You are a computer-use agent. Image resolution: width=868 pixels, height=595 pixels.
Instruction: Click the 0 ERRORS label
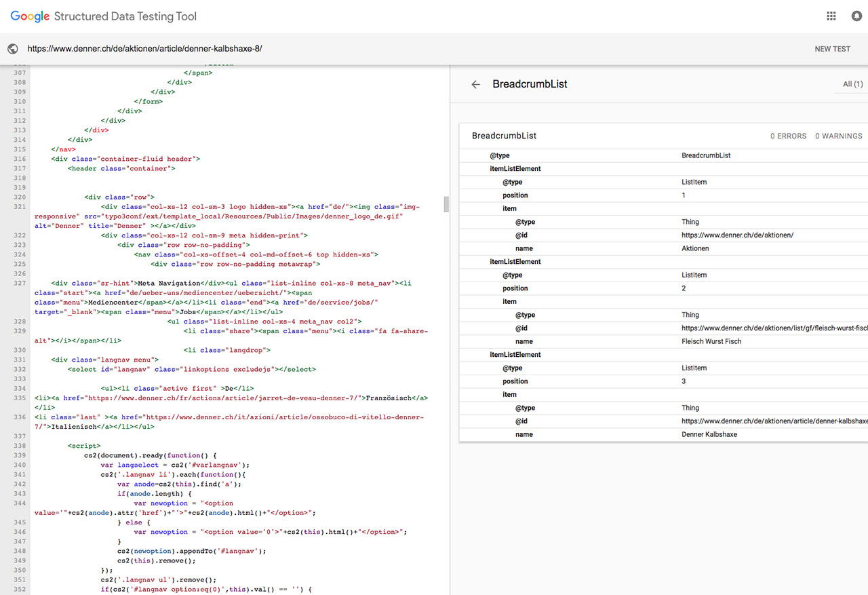[x=789, y=136]
